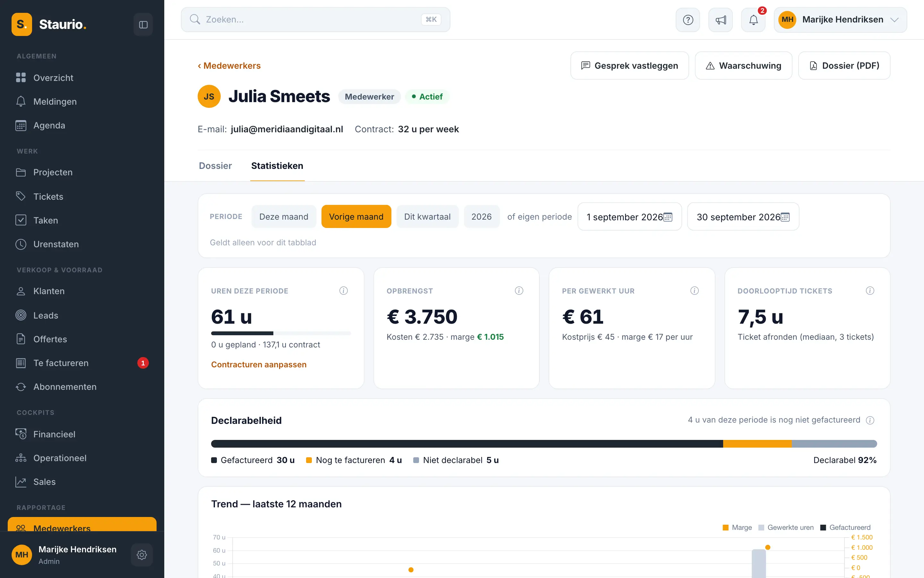Open Tickets tag icon in sidebar
Screen dimensions: 924x578
tap(21, 197)
